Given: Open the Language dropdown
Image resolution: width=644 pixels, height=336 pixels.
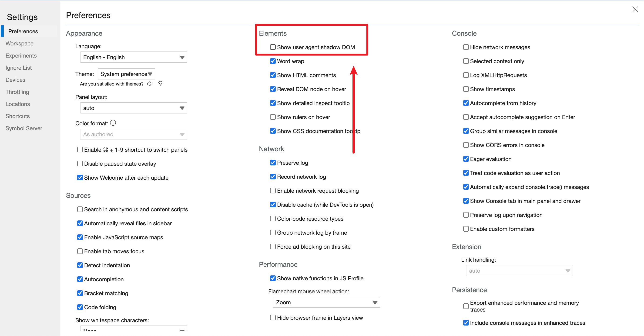Looking at the screenshot, I should pos(134,57).
